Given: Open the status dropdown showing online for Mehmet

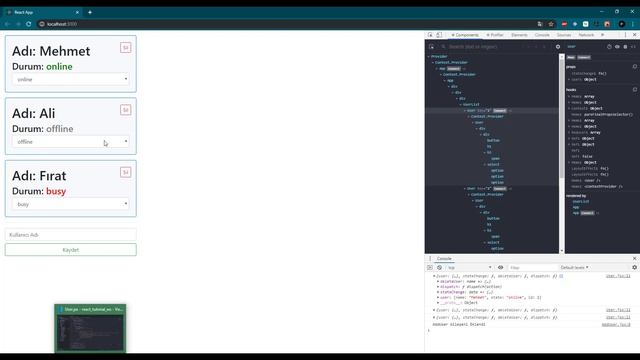Looking at the screenshot, I should coord(71,79).
